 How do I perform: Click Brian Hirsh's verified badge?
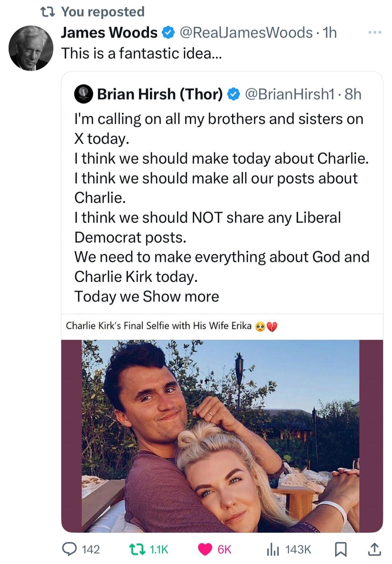(233, 95)
